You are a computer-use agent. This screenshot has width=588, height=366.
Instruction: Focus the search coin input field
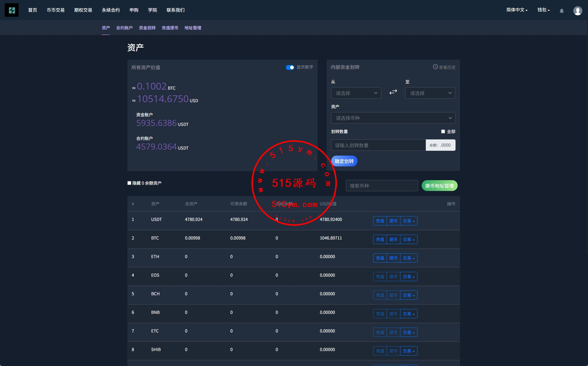pos(382,186)
